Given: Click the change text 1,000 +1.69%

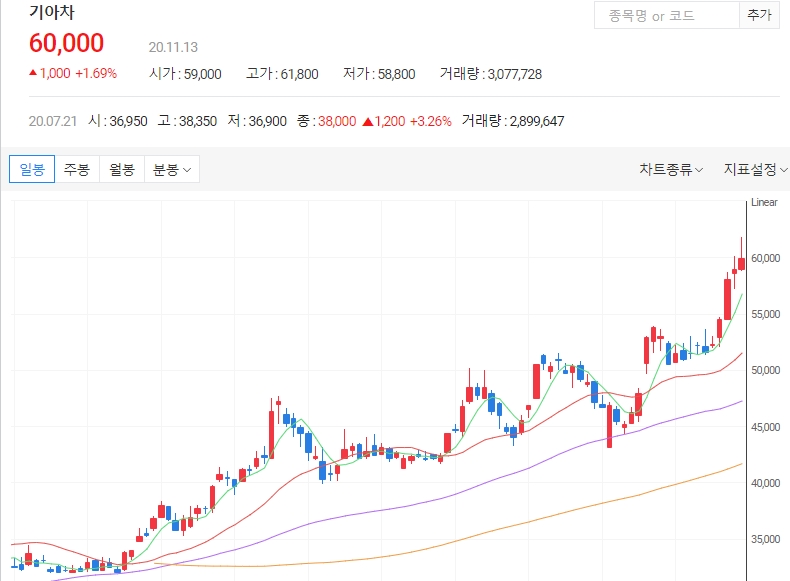Looking at the screenshot, I should [73, 73].
